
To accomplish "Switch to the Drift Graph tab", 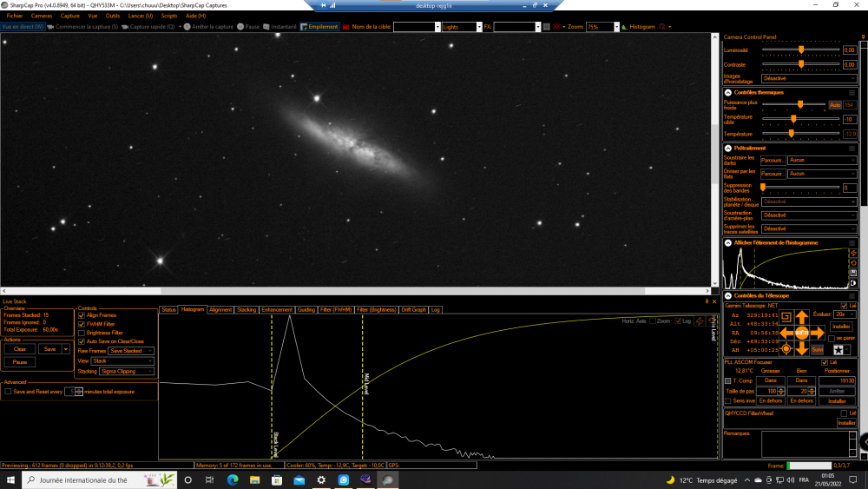I will coord(413,309).
